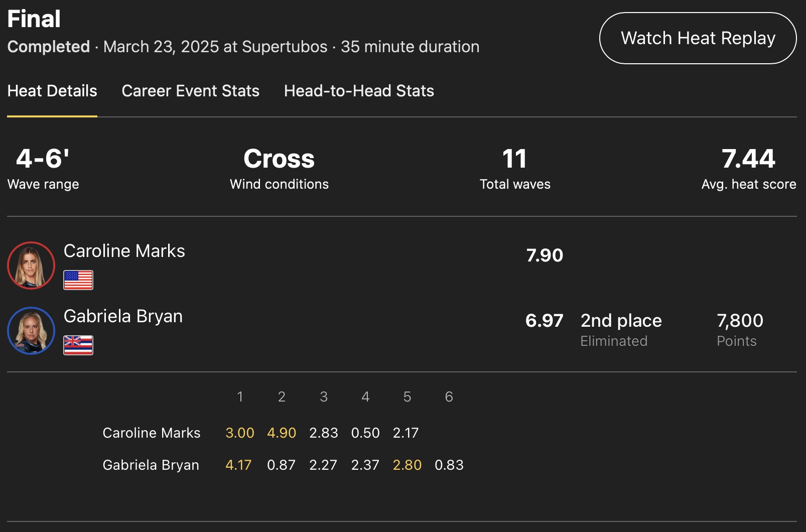Click the 7,800 Points value
The width and height of the screenshot is (806, 532).
[740, 321]
